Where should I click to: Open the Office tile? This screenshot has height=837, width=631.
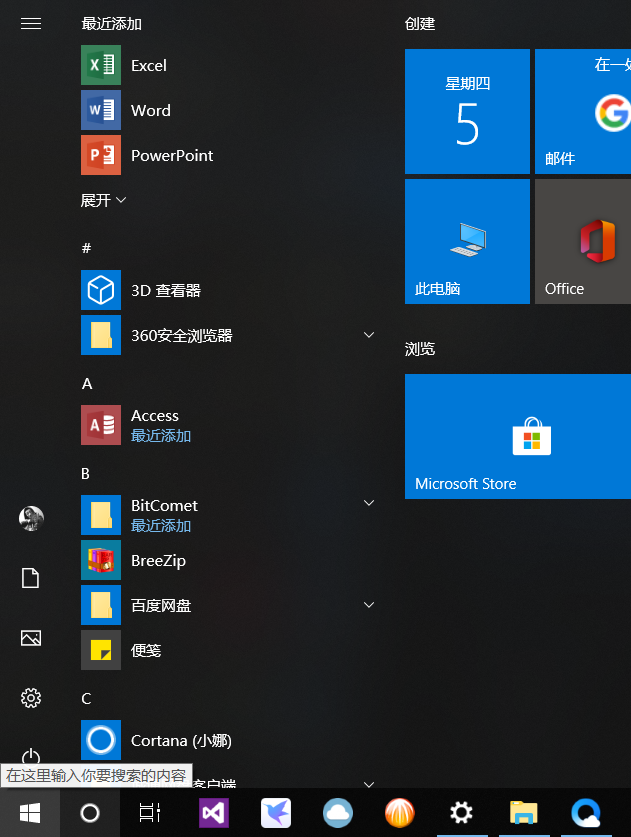pyautogui.click(x=583, y=241)
